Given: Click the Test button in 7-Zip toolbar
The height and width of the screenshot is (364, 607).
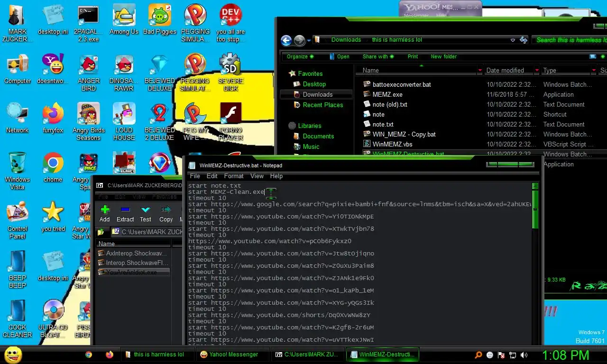Looking at the screenshot, I should (146, 214).
